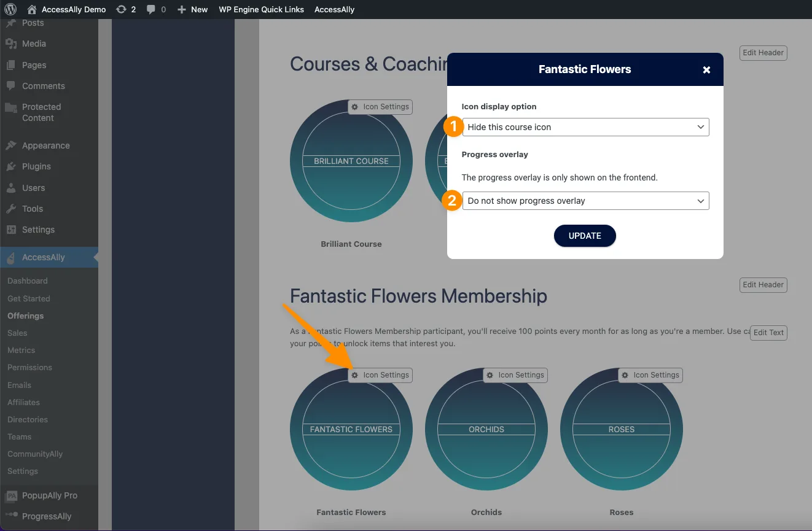Viewport: 812px width, 531px height.
Task: Open Settings under AccessAlly submenu
Action: tap(23, 471)
